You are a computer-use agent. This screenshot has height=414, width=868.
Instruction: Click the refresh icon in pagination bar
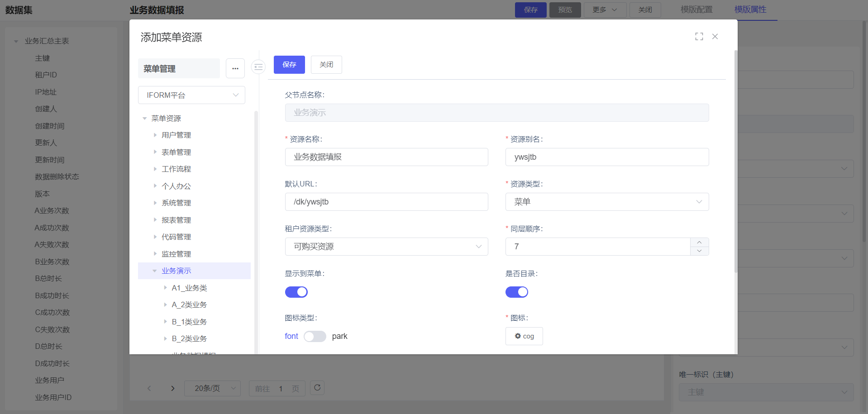click(317, 388)
